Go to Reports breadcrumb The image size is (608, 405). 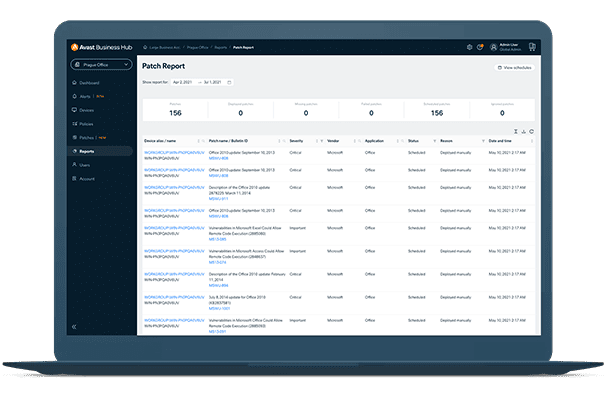point(221,47)
